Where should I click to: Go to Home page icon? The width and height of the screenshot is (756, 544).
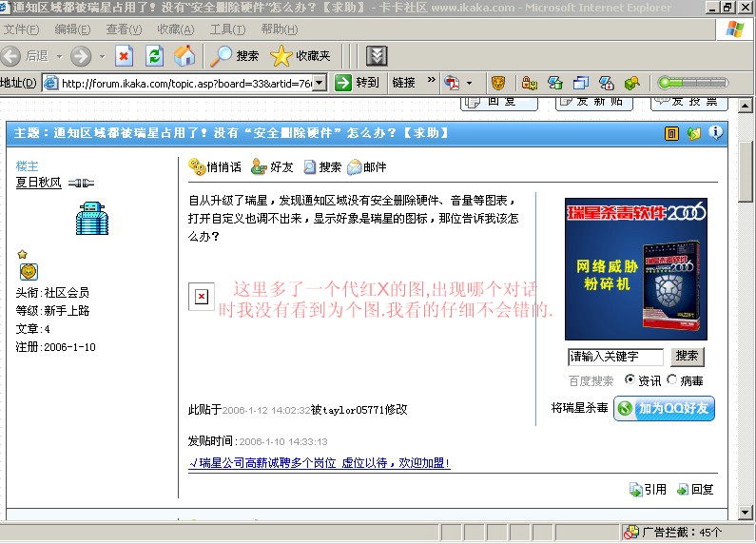[184, 56]
